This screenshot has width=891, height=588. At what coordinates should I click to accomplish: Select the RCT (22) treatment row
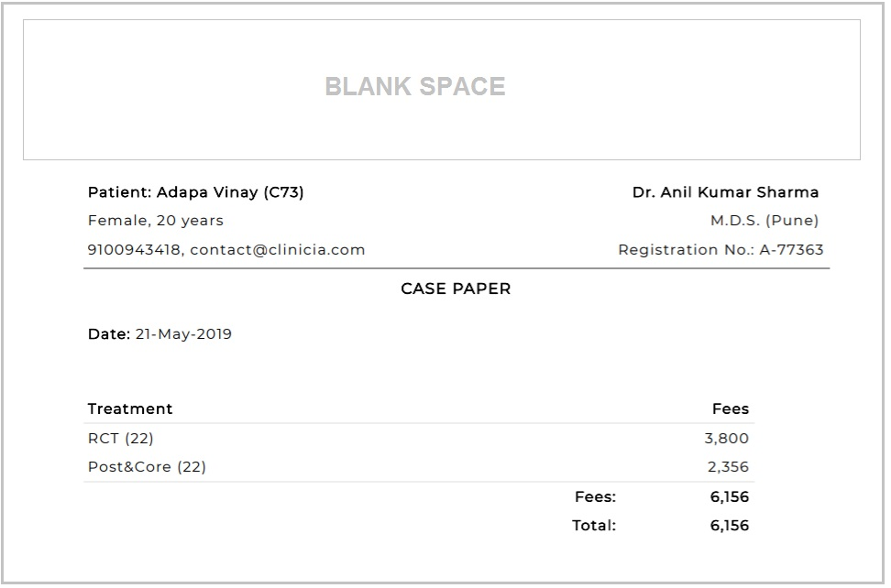pos(419,439)
